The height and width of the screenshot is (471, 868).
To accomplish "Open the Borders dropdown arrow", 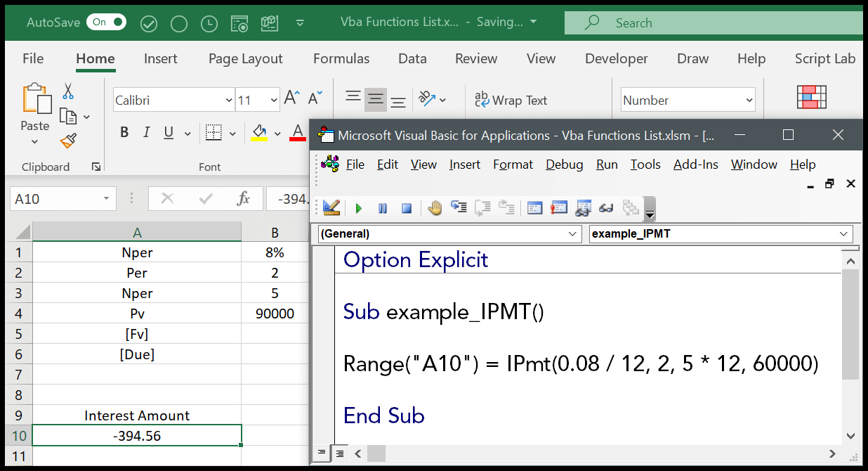I will [233, 133].
